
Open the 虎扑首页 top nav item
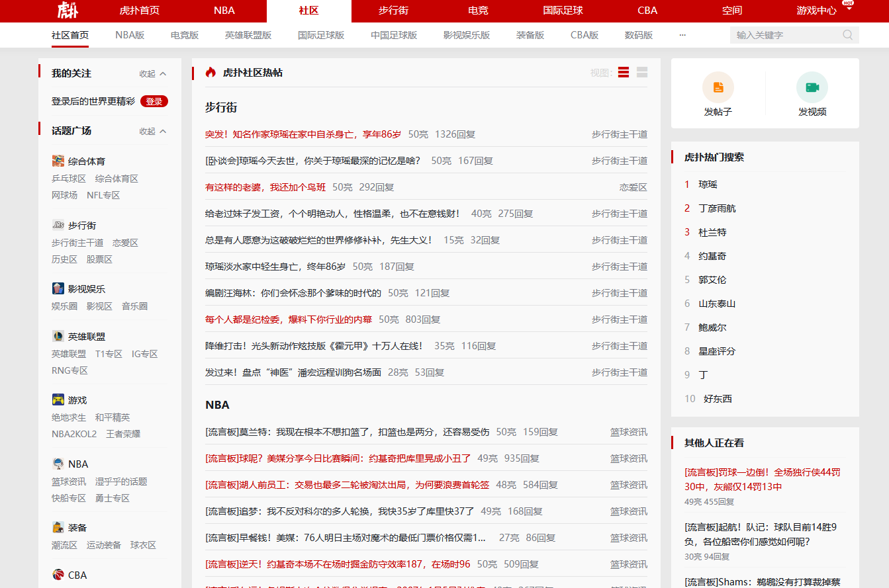pos(140,11)
